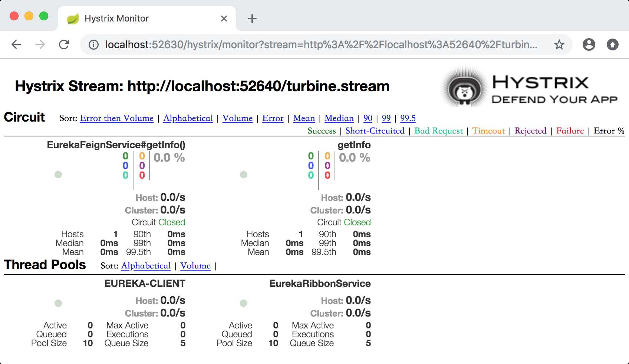Click the EurekaRibbonService thread pool status circle

(244, 303)
